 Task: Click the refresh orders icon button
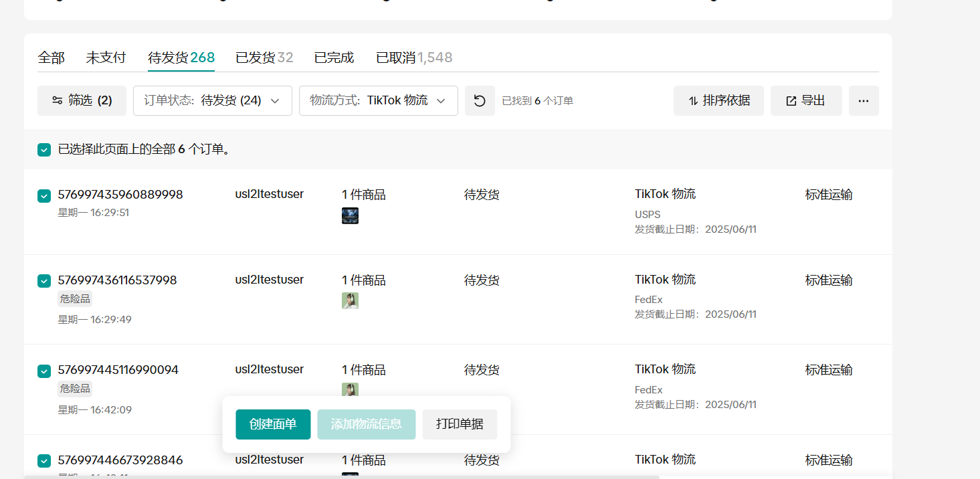[480, 101]
